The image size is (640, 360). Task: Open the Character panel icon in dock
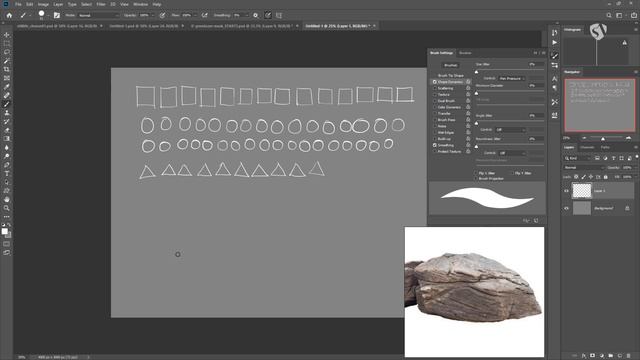[554, 78]
